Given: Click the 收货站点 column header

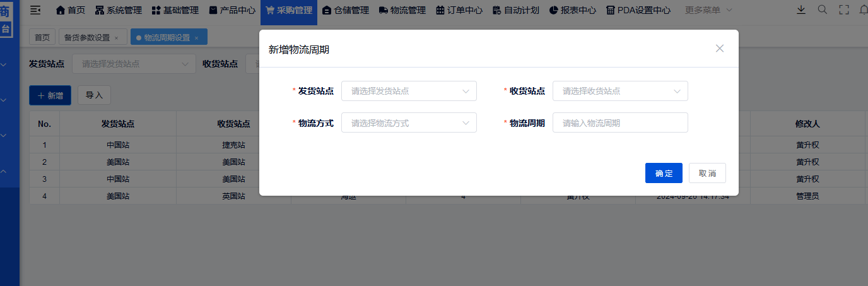Looking at the screenshot, I should [x=233, y=124].
